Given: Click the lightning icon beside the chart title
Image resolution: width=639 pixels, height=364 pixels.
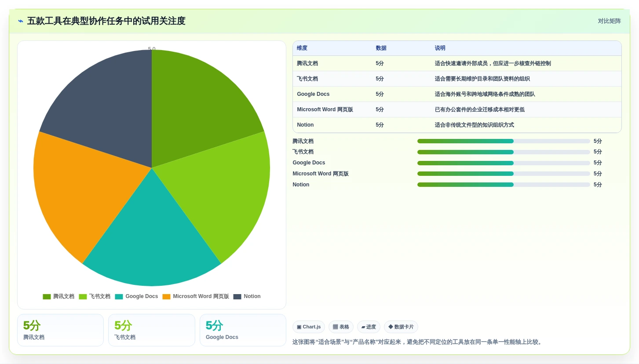Looking at the screenshot, I should [x=21, y=21].
